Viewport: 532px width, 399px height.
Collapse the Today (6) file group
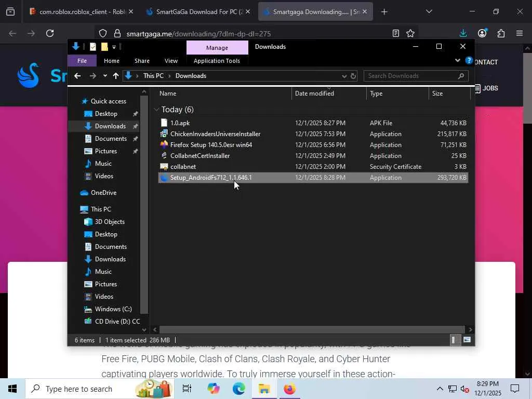[x=156, y=109]
